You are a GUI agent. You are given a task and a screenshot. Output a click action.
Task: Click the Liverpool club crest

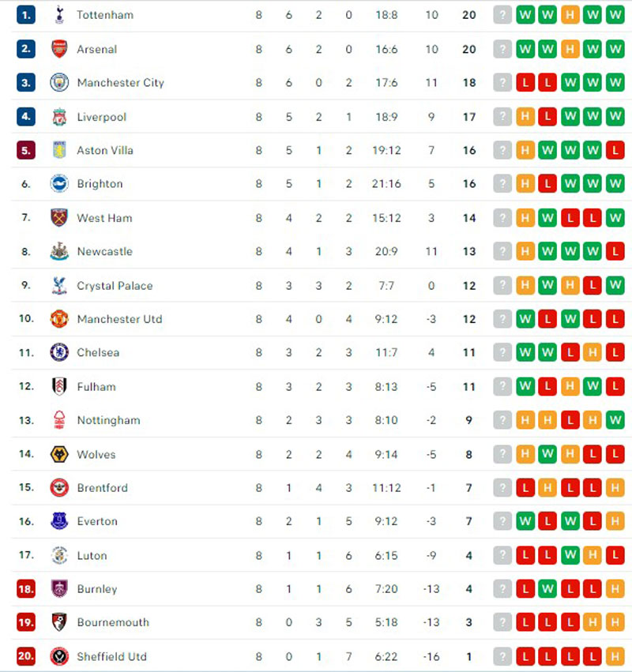click(x=59, y=117)
